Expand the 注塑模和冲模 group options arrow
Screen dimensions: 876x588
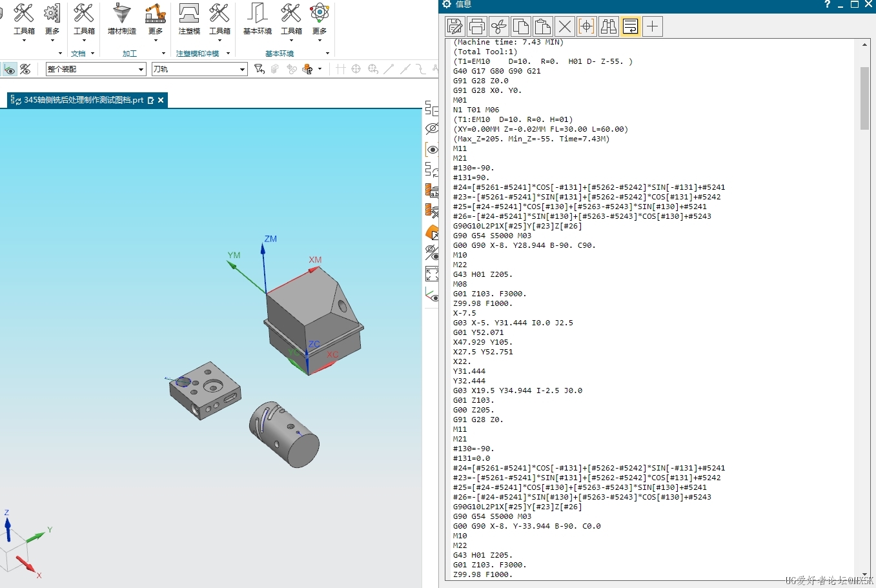click(x=228, y=54)
